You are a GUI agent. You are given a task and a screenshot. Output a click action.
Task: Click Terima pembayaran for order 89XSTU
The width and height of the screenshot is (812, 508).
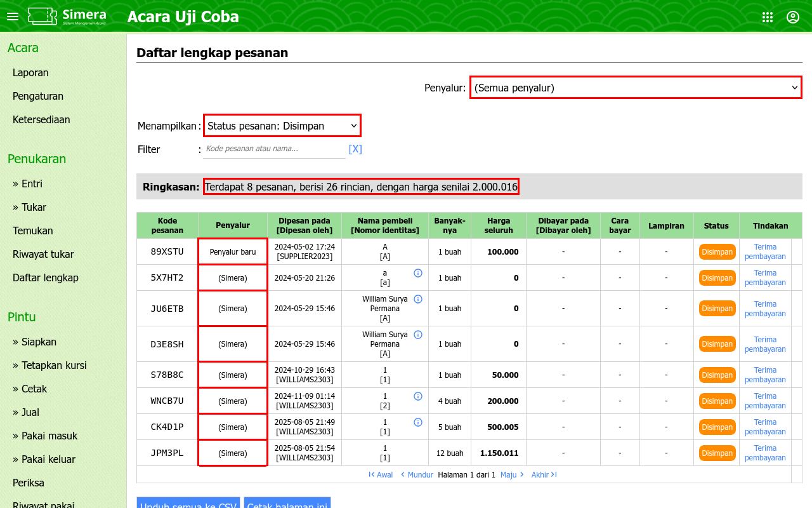(765, 251)
